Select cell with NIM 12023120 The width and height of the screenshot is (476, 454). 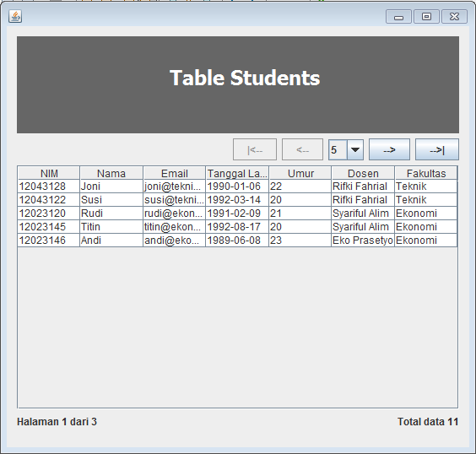tap(49, 213)
